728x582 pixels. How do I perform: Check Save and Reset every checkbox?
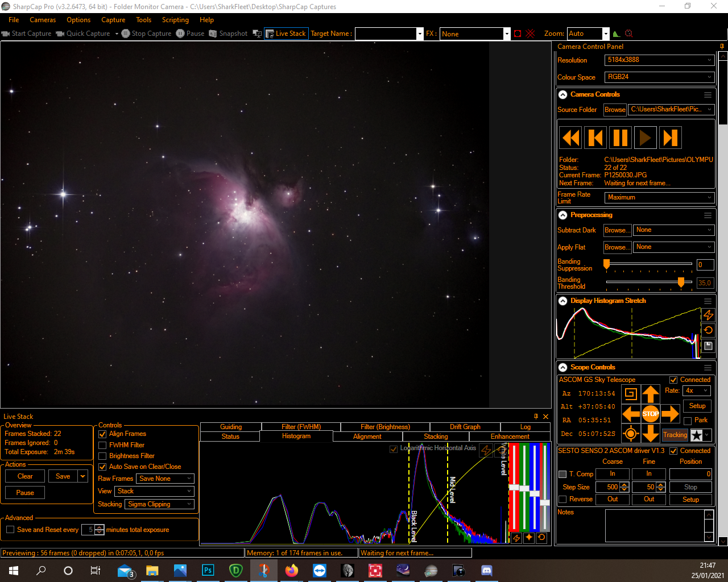[x=10, y=530]
